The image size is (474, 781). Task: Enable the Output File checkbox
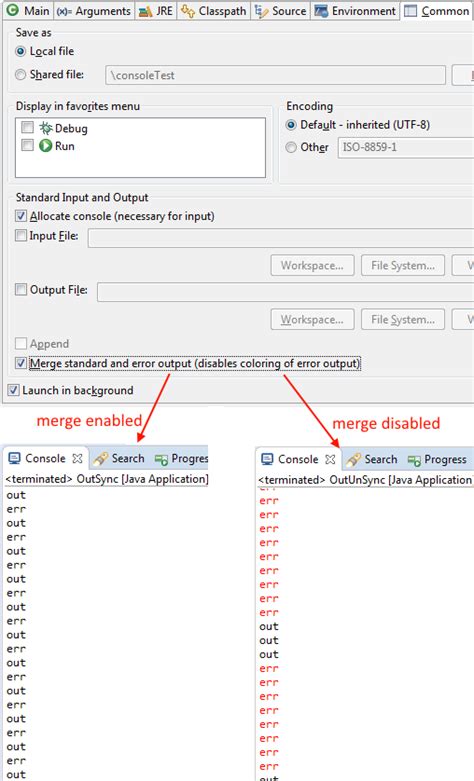[x=20, y=289]
